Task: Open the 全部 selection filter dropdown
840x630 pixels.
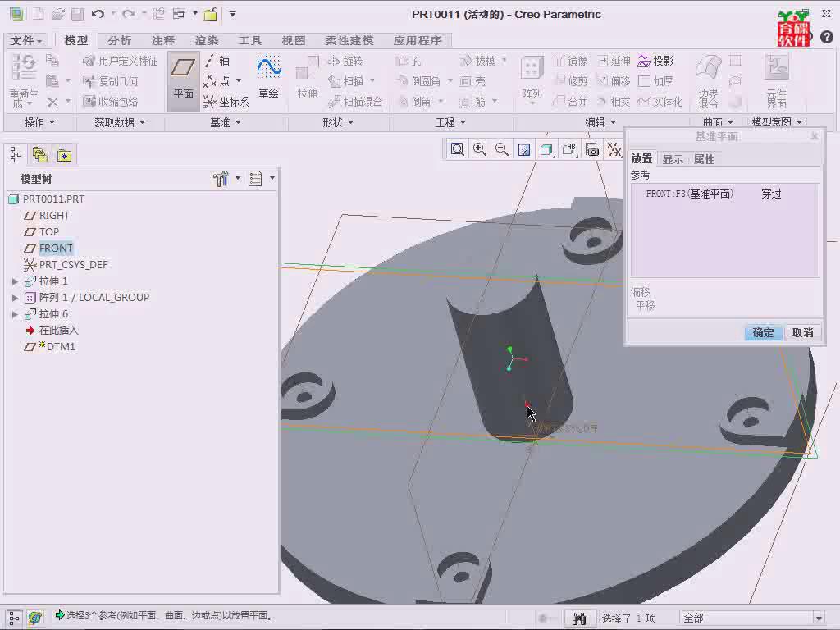Action: coord(818,619)
